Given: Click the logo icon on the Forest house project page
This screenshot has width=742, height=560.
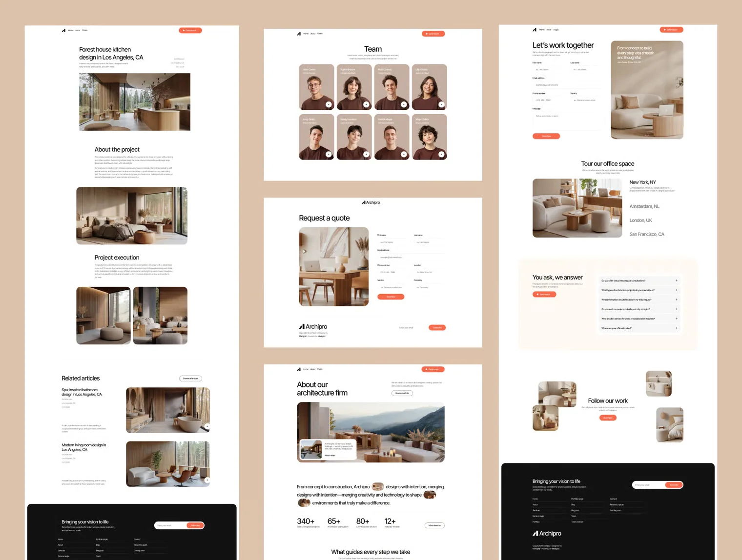Looking at the screenshot, I should click(x=63, y=30).
